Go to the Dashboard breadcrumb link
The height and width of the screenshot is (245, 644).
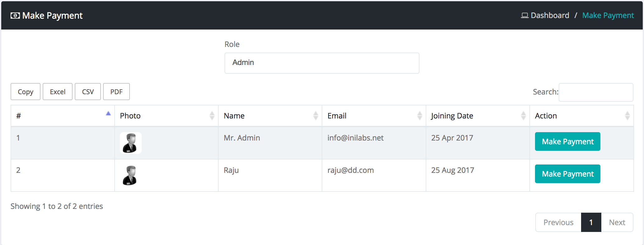[550, 16]
